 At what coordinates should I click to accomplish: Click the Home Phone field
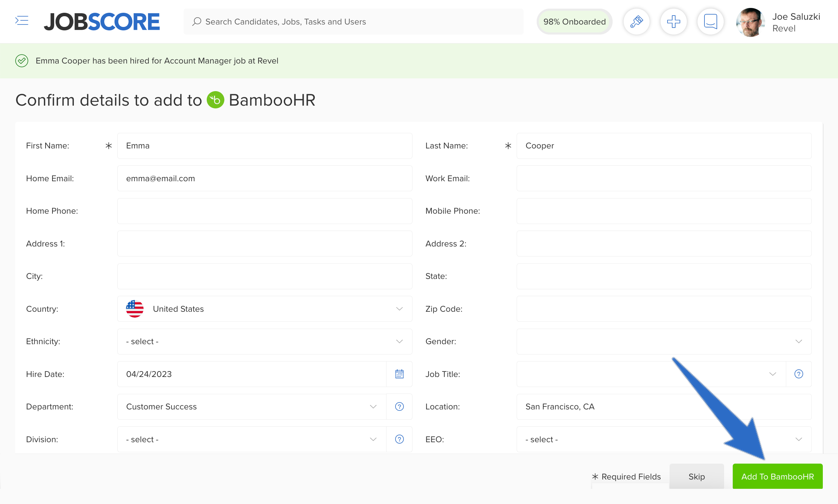click(x=265, y=211)
